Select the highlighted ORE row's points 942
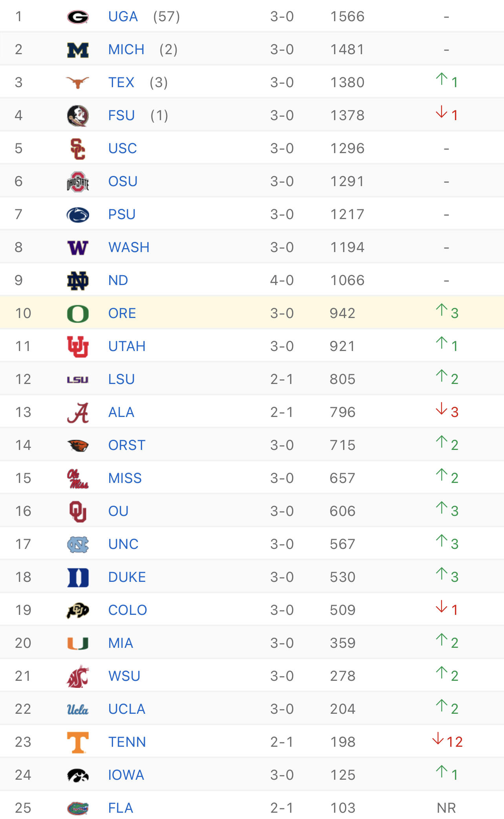Viewport: 504px width, 819px height. pyautogui.click(x=342, y=313)
